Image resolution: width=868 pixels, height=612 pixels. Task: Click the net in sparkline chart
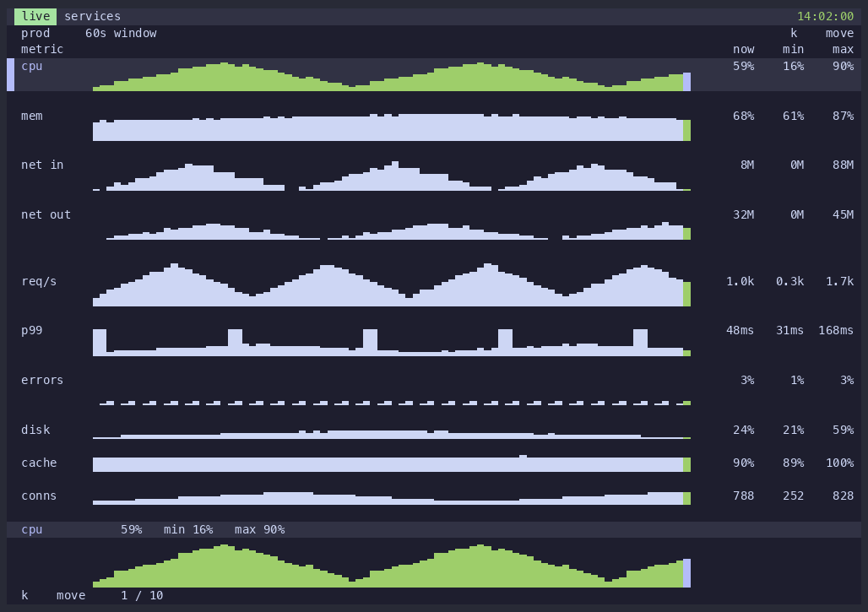click(392, 176)
